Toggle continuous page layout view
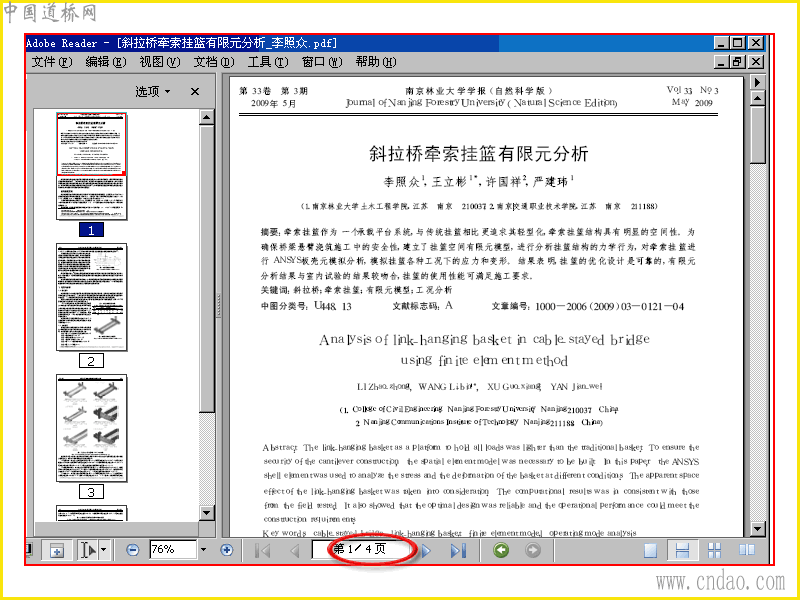 pyautogui.click(x=682, y=551)
